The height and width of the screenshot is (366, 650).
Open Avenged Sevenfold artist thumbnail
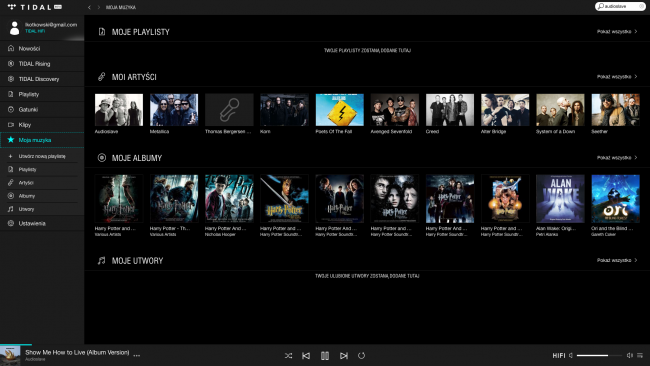(395, 110)
